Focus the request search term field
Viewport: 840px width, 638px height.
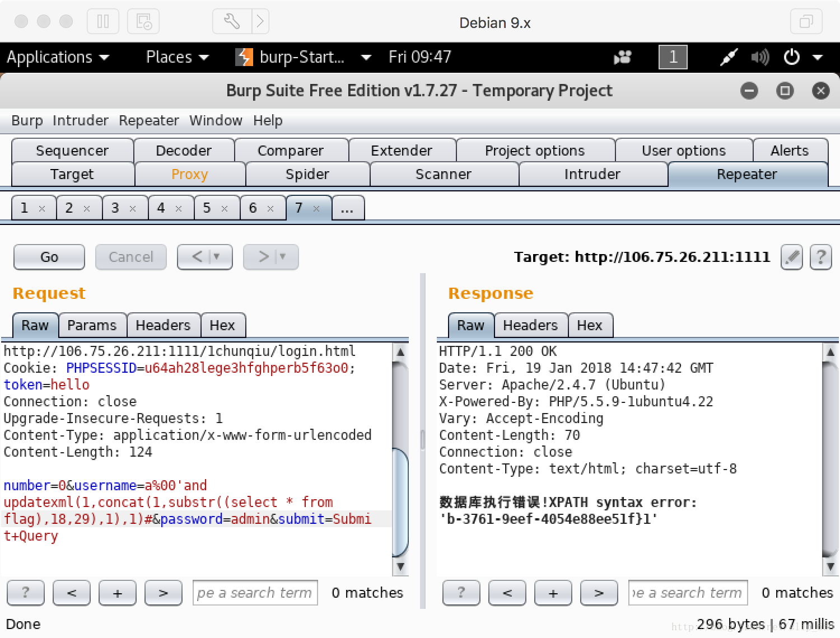pyautogui.click(x=255, y=593)
